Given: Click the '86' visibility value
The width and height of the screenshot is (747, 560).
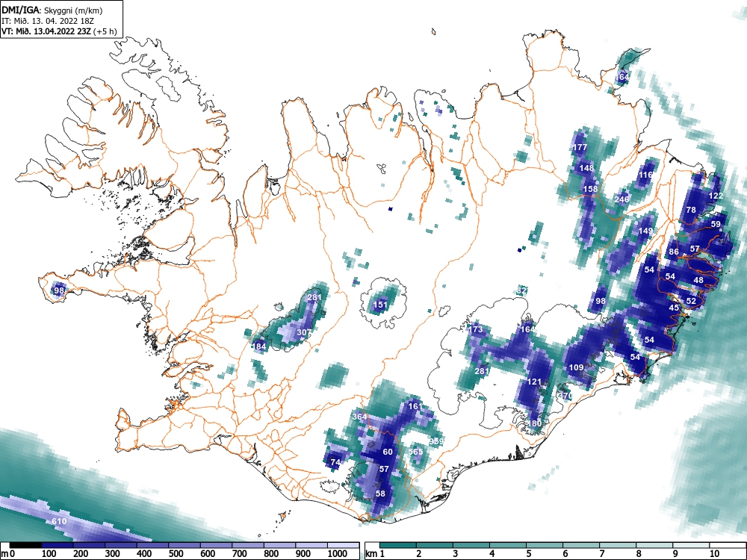Looking at the screenshot, I should coord(674,252).
